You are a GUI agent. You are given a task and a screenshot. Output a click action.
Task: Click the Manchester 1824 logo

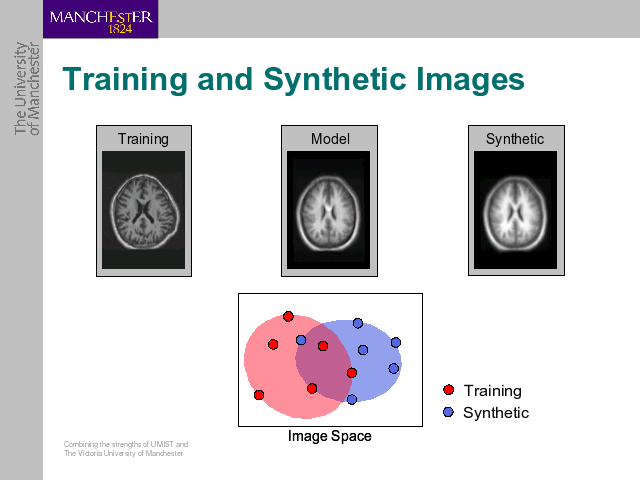[x=100, y=19]
